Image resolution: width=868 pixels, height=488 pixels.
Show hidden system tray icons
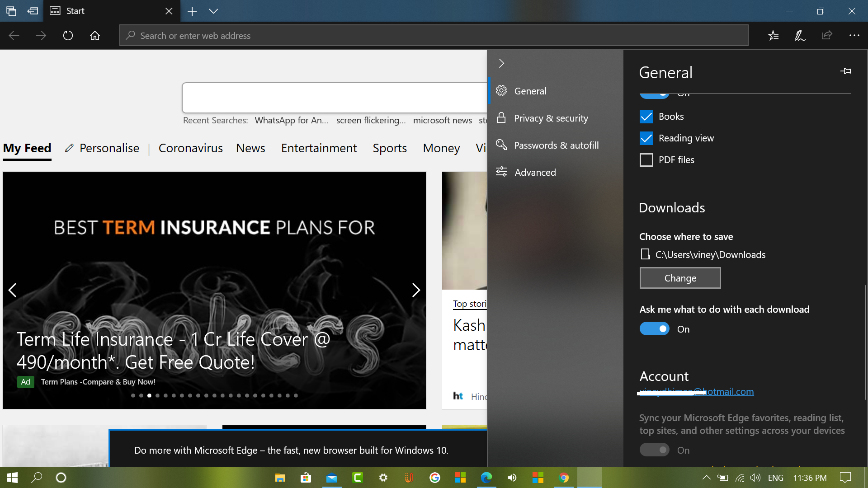[x=706, y=478]
